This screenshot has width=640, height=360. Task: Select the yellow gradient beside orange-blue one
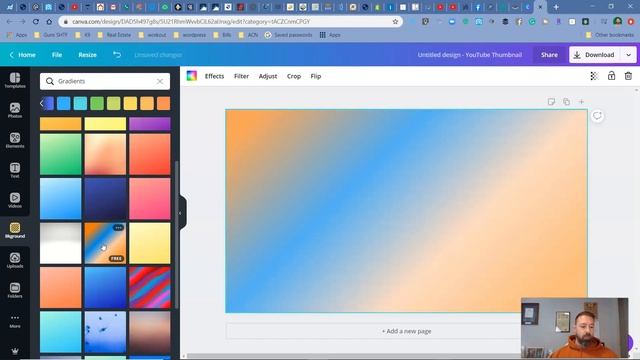(x=150, y=243)
